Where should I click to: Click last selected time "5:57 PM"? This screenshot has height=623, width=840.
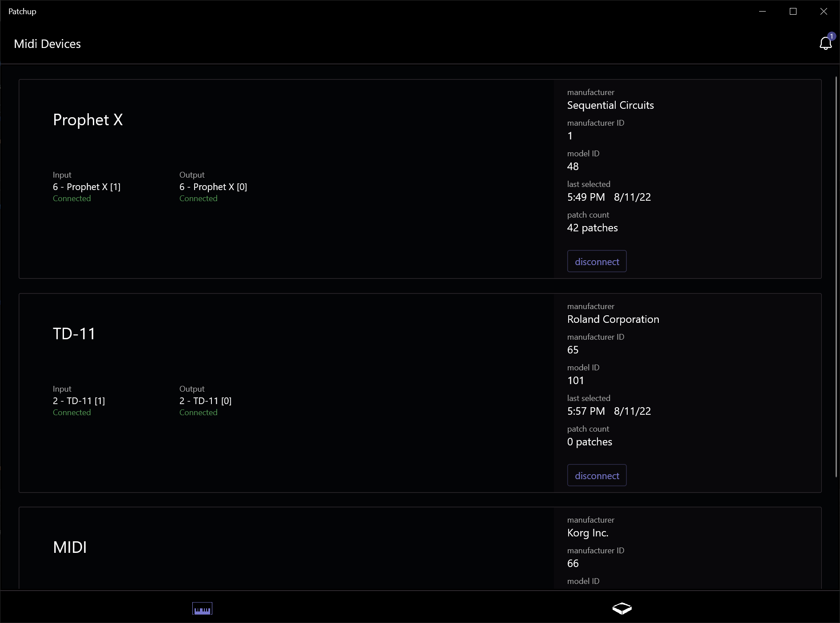point(586,411)
